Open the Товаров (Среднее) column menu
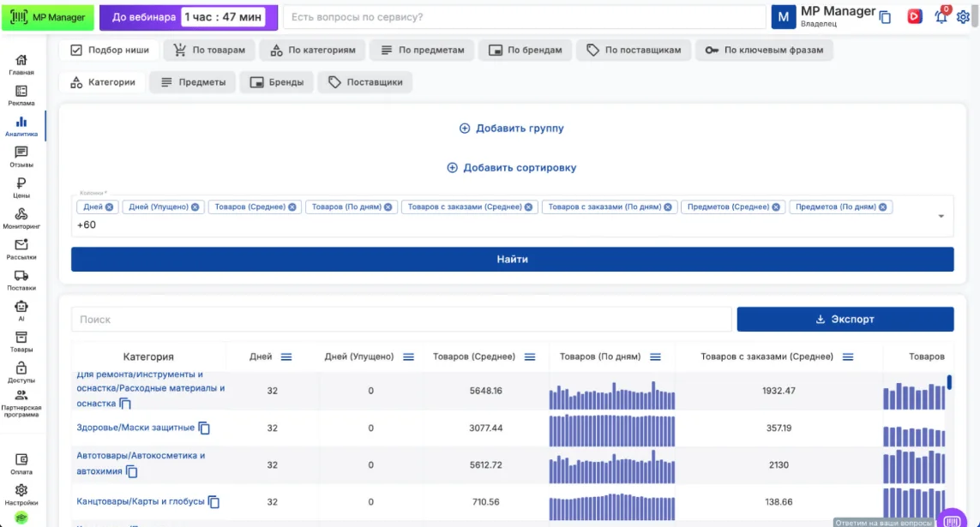Screen dimensions: 980x527 pos(530,357)
